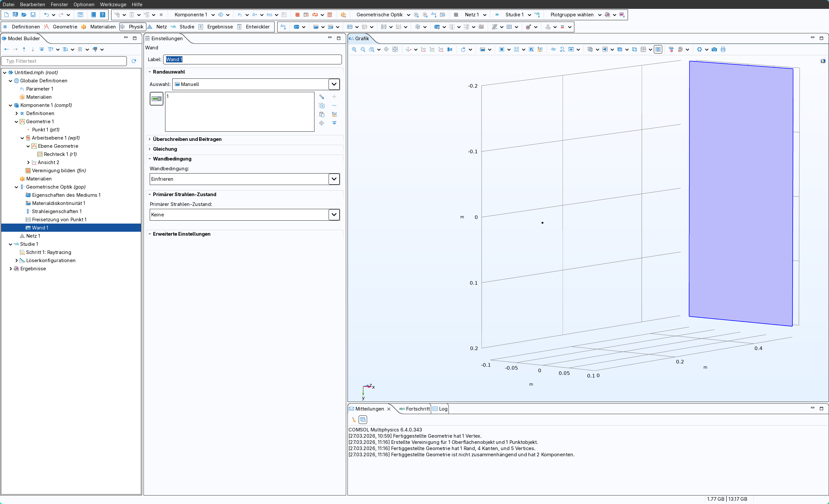The image size is (829, 504).
Task: Save the model with the toolbar icon
Action: 33,15
